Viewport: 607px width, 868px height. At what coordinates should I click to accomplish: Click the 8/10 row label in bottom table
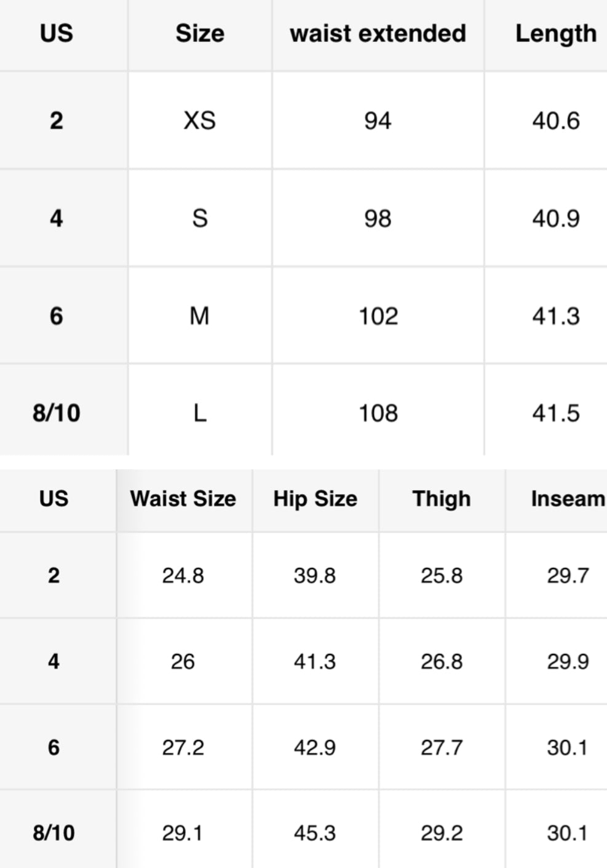pyautogui.click(x=54, y=833)
